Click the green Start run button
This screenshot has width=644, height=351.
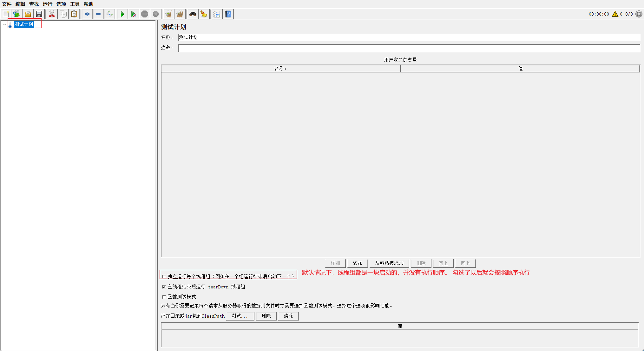(x=122, y=14)
